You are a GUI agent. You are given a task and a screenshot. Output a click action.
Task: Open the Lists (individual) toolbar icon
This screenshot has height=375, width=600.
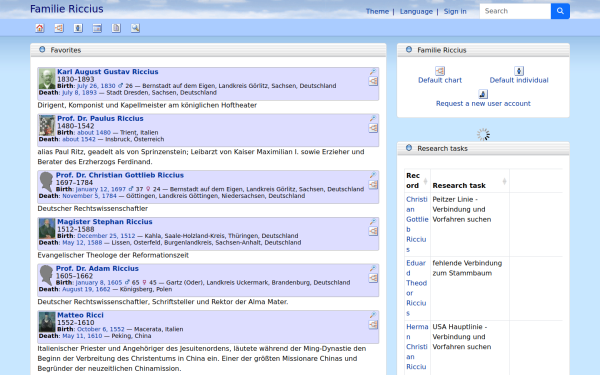(78, 28)
